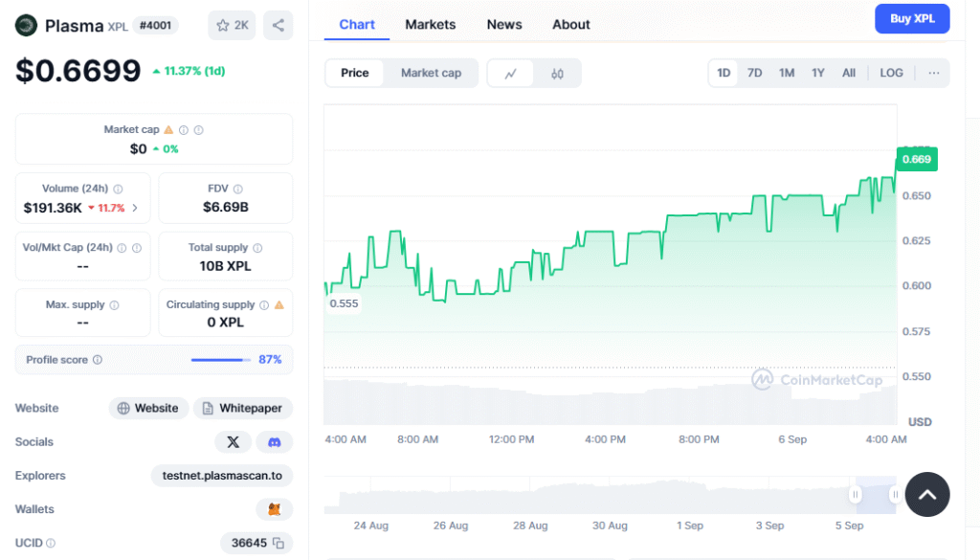Screen dimensions: 980x560
Task: Click the 0.669 current price label
Action: tap(917, 159)
